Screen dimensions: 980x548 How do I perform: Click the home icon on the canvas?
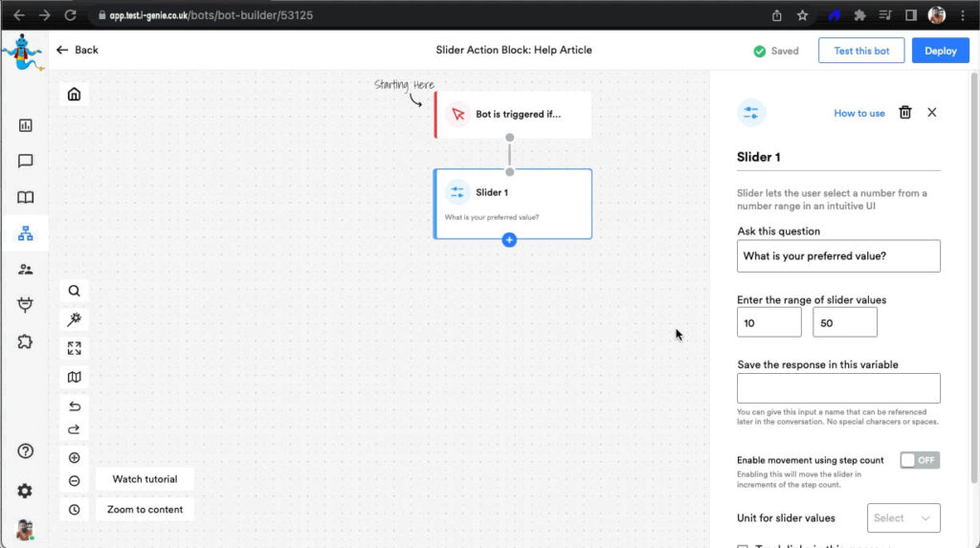[x=74, y=94]
